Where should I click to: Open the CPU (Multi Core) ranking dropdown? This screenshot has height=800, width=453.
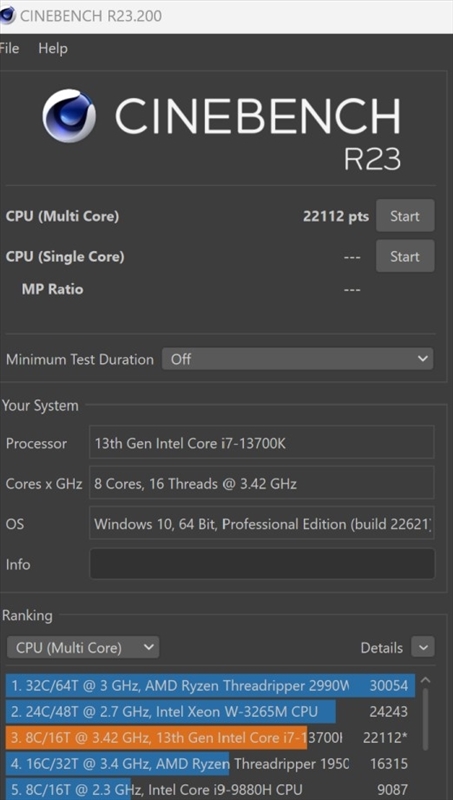click(83, 647)
